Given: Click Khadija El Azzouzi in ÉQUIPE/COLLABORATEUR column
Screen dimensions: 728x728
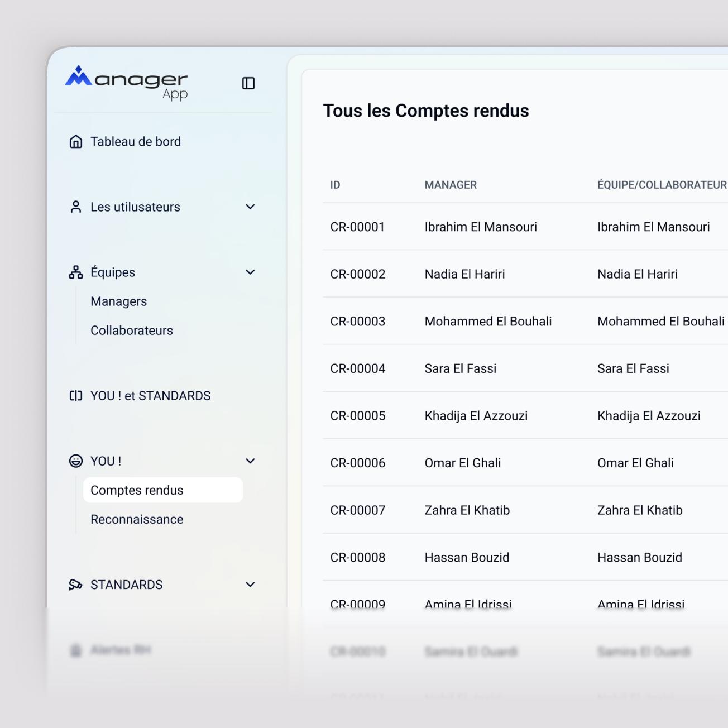Looking at the screenshot, I should 649,416.
